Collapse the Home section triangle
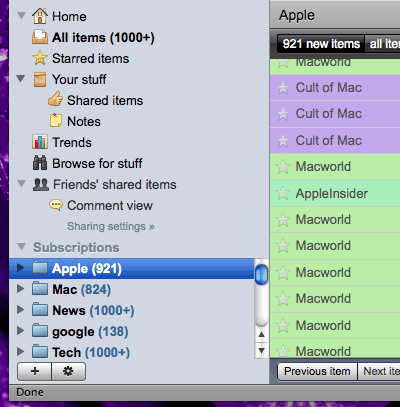The height and width of the screenshot is (407, 400). tap(21, 16)
